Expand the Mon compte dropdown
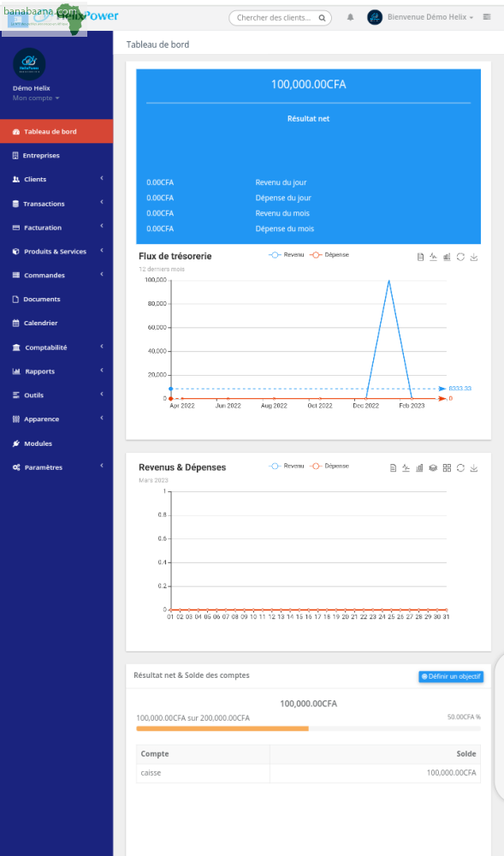Image resolution: width=504 pixels, height=856 pixels. pos(36,98)
